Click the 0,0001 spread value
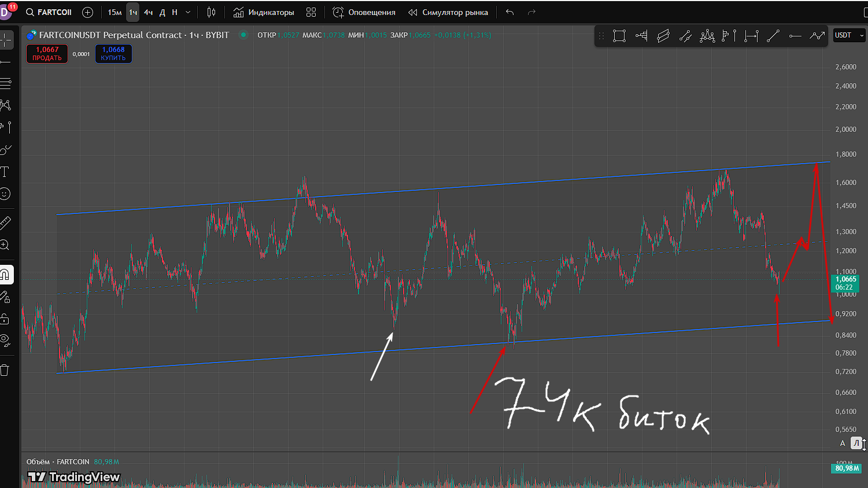The width and height of the screenshot is (868, 488). (81, 54)
